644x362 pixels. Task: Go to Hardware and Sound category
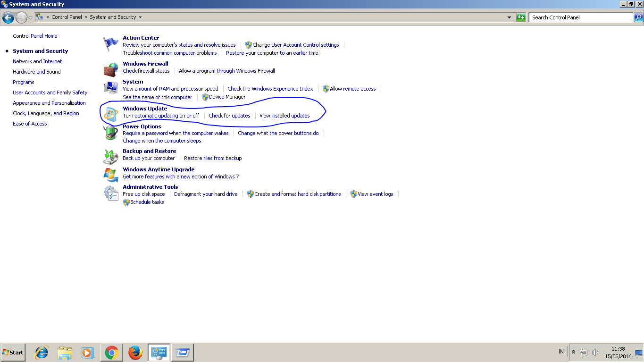coord(37,72)
